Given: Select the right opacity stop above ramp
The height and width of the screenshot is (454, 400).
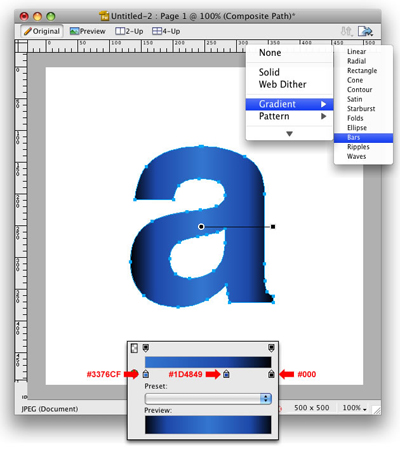Looking at the screenshot, I should point(271,348).
